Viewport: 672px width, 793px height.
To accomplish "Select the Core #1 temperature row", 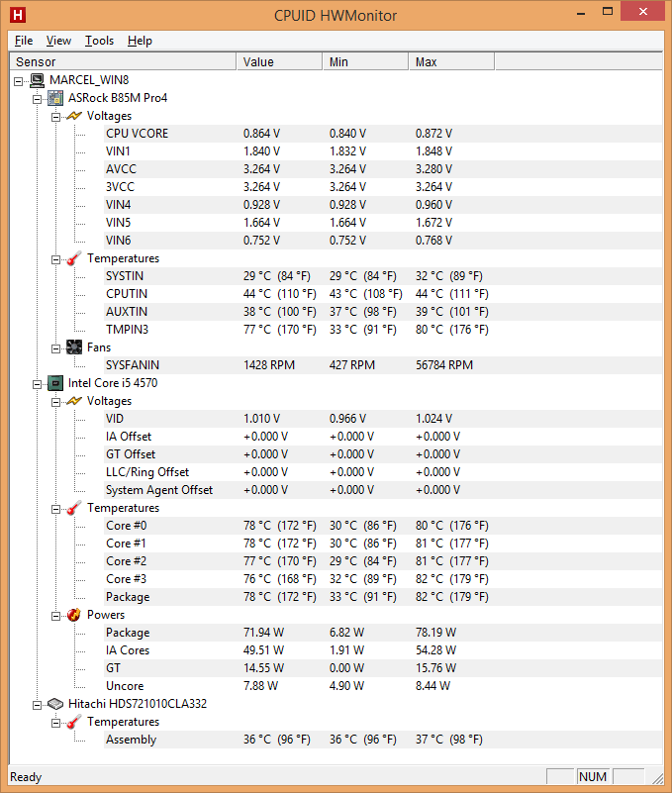I will tap(383, 544).
